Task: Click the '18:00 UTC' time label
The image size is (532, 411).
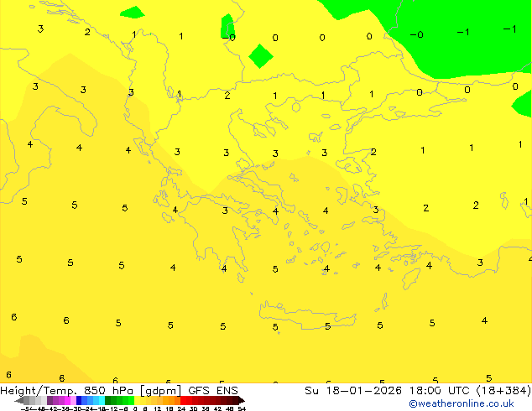Action: [x=441, y=391]
